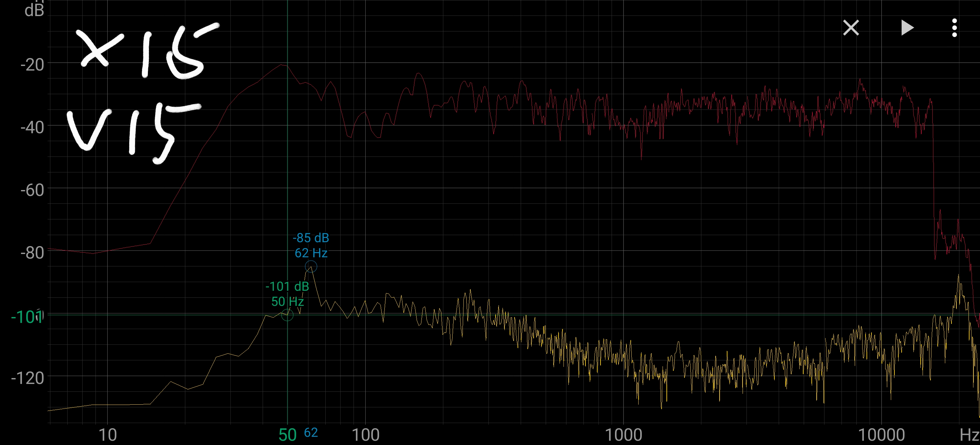Tap the handwritten X15 annotation

pos(147,52)
